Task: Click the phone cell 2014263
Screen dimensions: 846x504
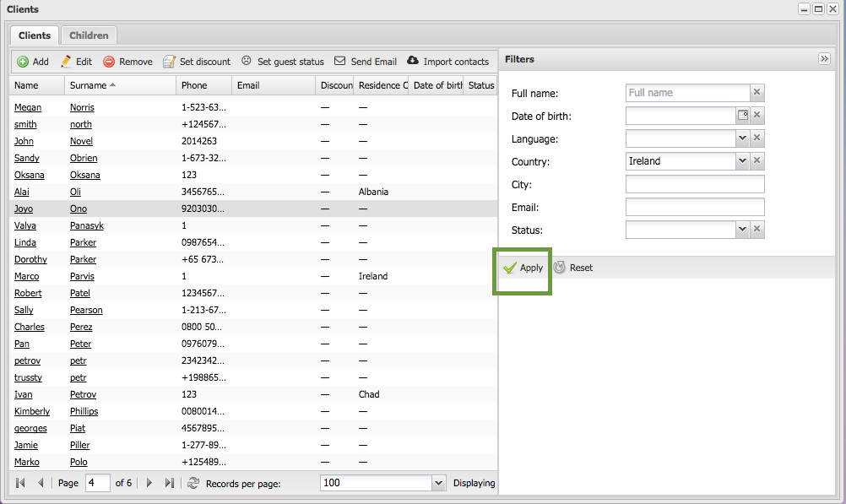Action: point(199,141)
